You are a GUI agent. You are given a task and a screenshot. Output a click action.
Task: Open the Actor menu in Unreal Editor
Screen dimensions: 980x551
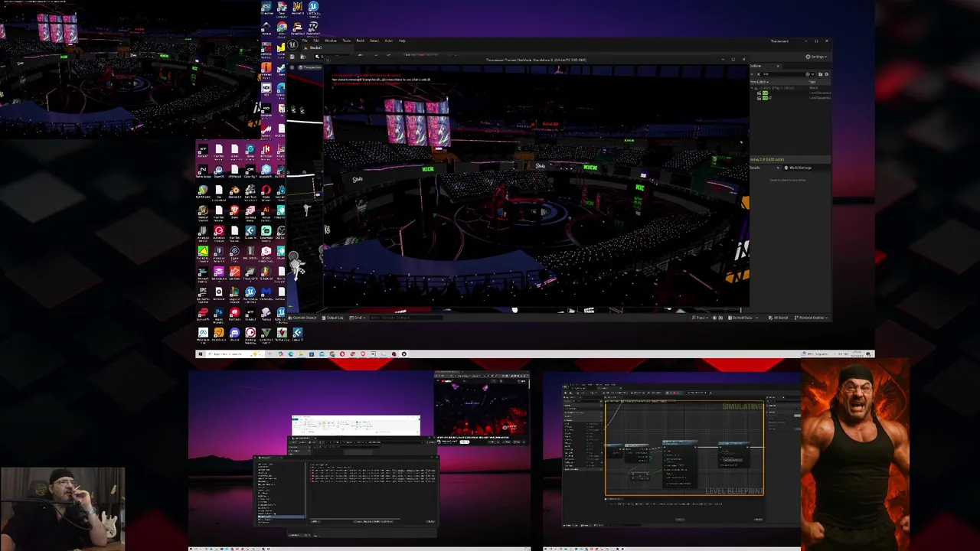coord(388,41)
